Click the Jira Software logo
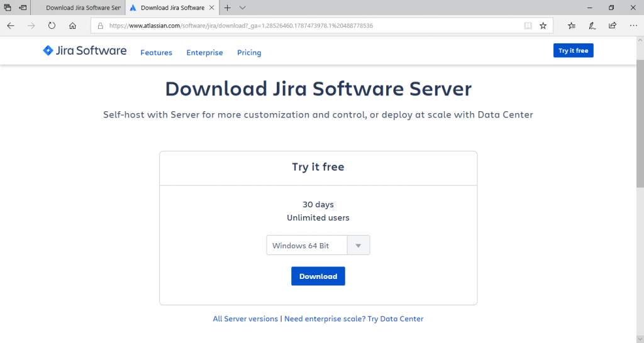The image size is (644, 343). (85, 50)
